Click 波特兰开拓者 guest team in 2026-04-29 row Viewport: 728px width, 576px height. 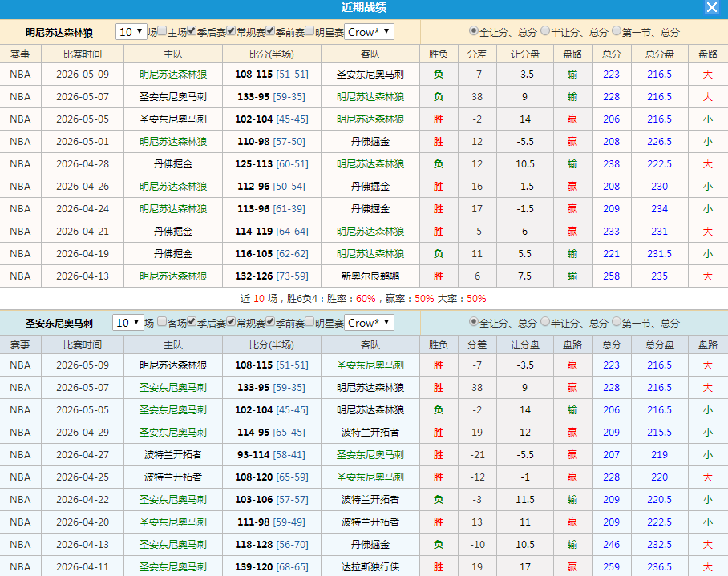tap(370, 433)
